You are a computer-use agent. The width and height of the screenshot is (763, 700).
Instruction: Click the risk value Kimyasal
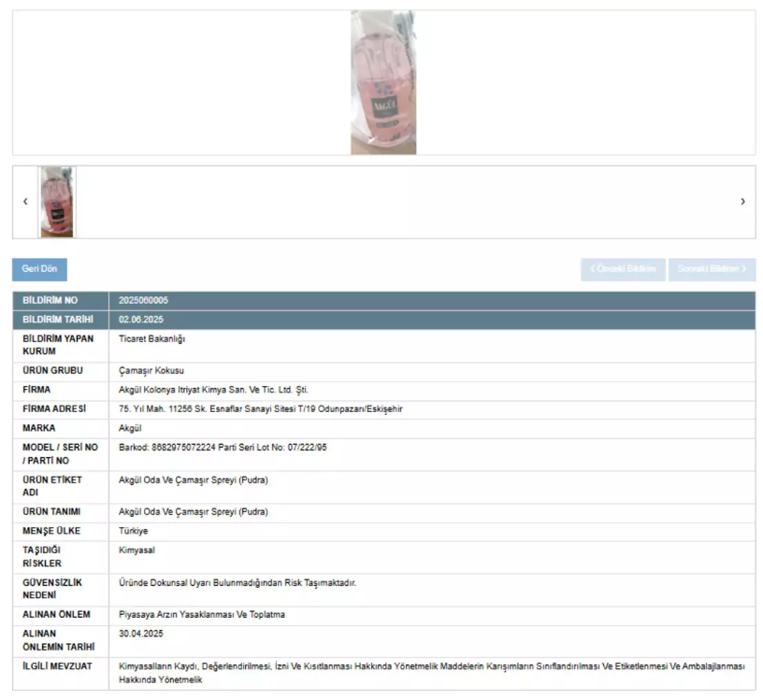click(137, 550)
